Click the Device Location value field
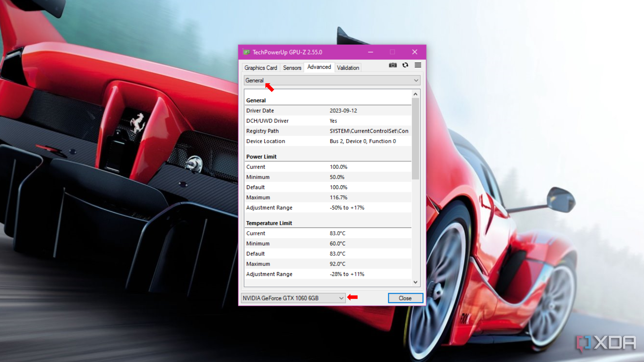644x362 pixels. [362, 141]
